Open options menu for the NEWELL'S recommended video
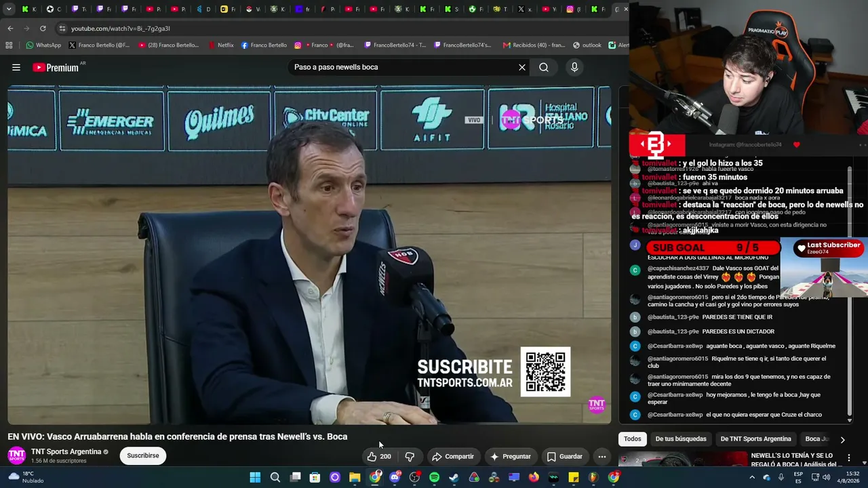 pos(848,458)
